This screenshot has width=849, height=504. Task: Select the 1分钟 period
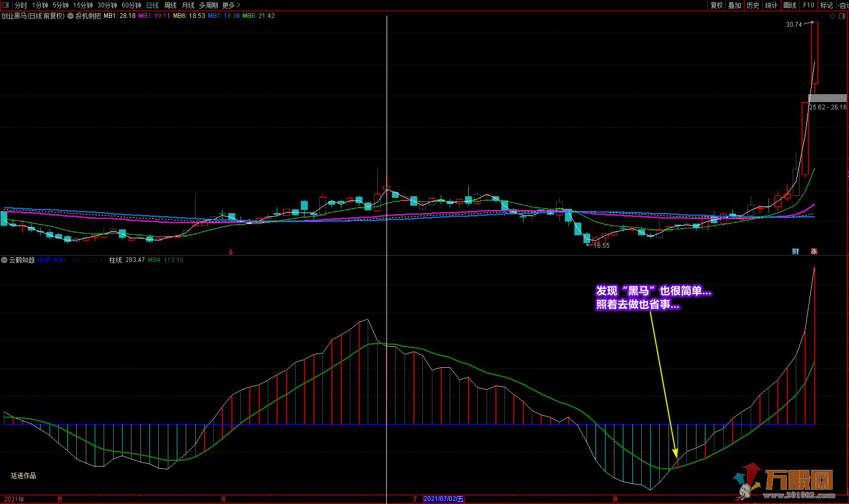pos(40,5)
